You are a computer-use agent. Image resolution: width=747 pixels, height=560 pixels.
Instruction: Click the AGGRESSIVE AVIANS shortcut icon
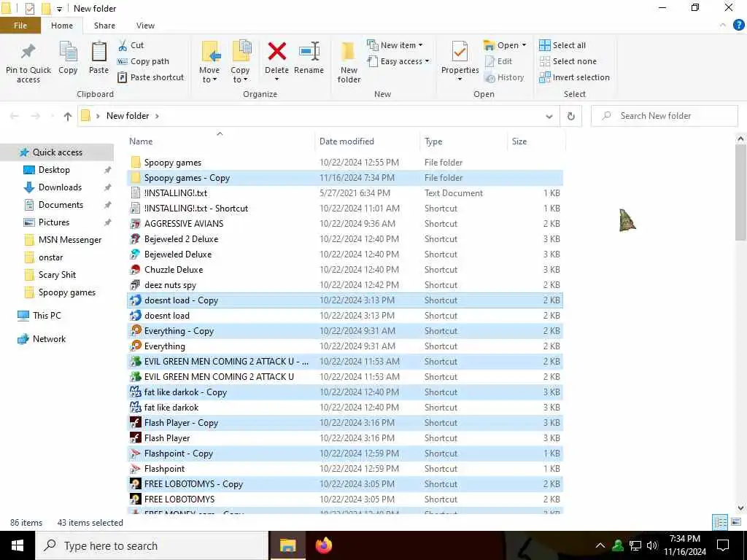[x=136, y=224]
